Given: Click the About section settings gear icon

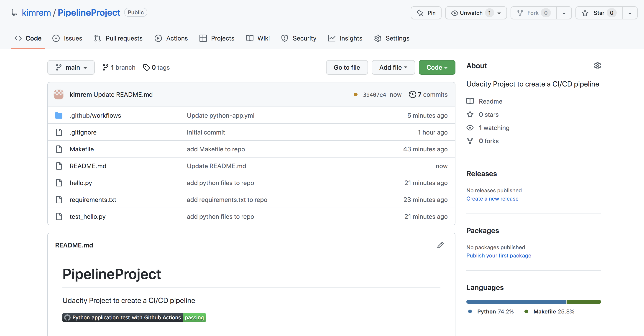Looking at the screenshot, I should [597, 66].
